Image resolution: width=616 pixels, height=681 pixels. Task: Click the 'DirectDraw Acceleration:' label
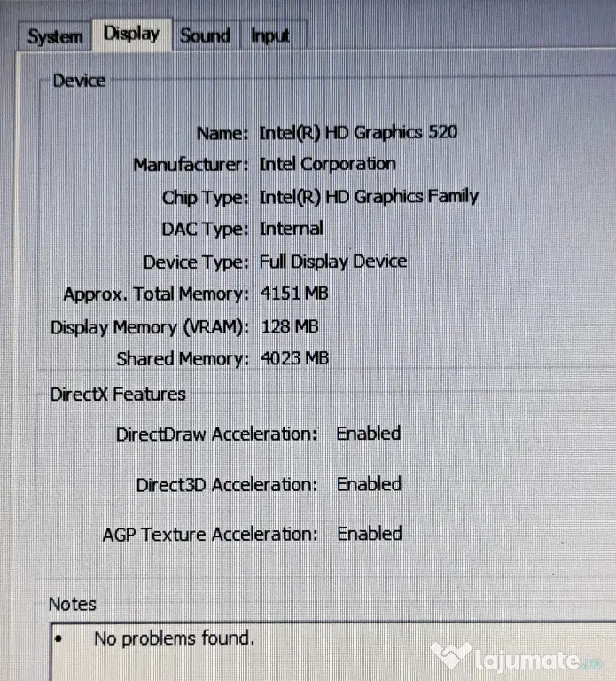pos(216,434)
